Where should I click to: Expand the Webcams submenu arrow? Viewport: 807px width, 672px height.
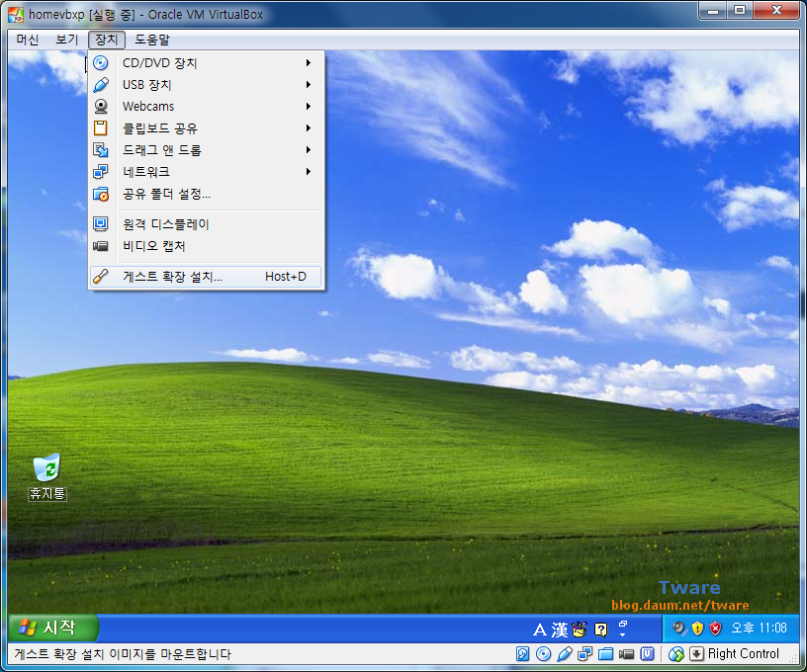(x=309, y=107)
